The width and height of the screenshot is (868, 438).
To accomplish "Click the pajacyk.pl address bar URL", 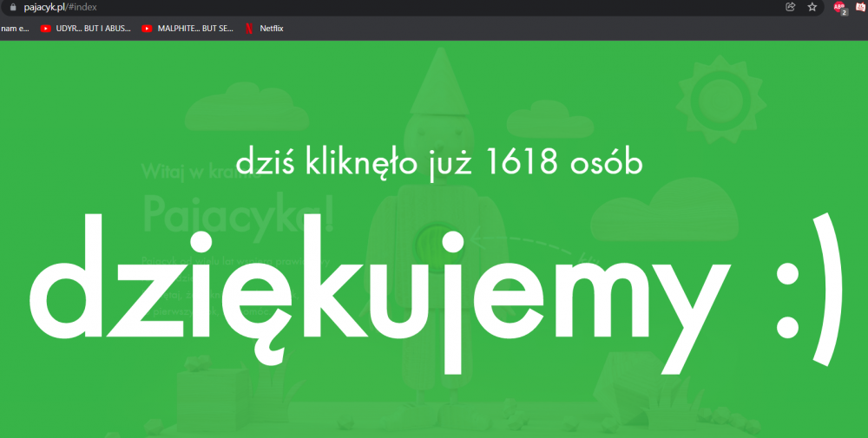I will [61, 7].
